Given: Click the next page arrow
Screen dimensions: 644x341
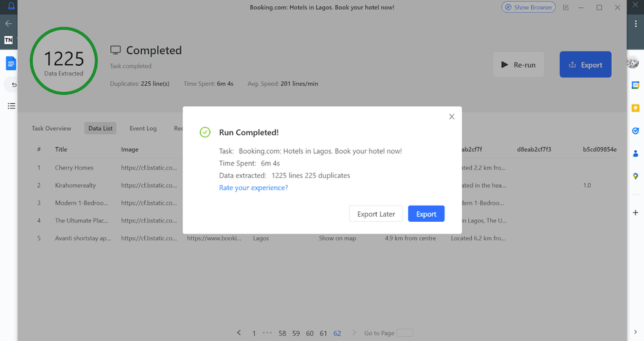Looking at the screenshot, I should coord(354,333).
